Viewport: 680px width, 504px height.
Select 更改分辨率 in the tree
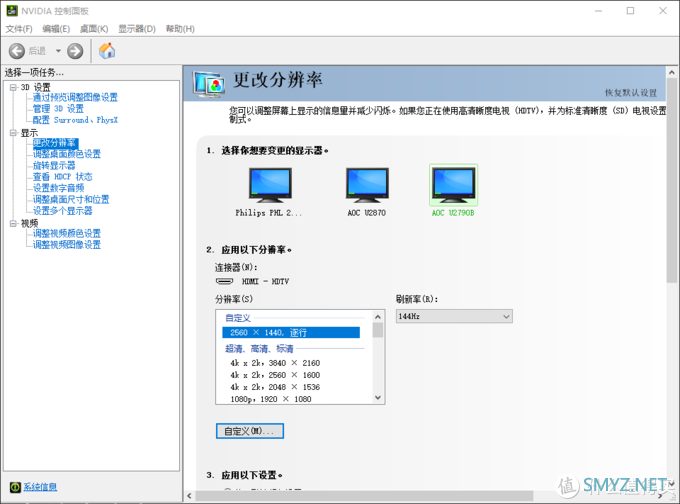(x=55, y=143)
